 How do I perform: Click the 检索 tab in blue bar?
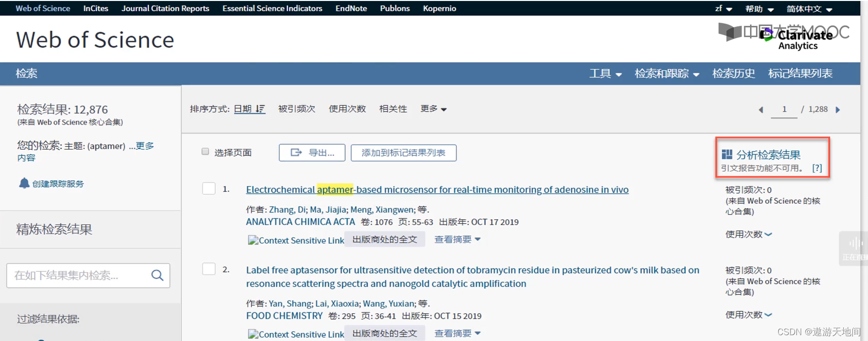tap(26, 74)
